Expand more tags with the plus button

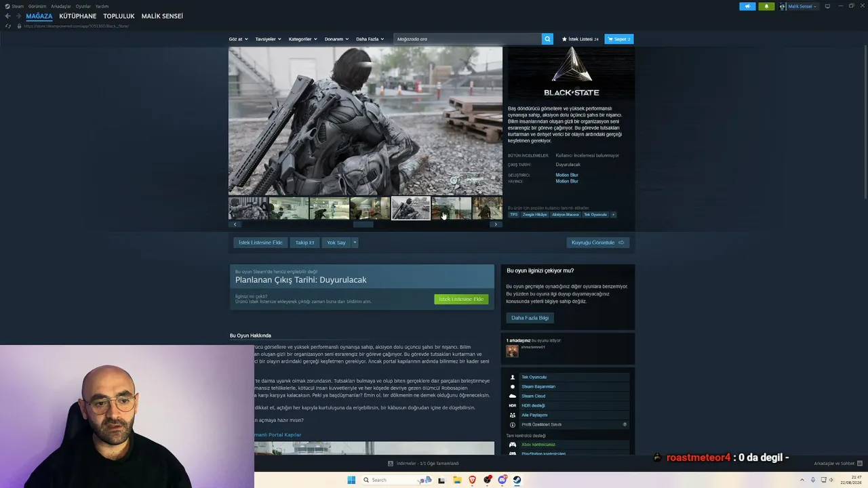click(613, 215)
